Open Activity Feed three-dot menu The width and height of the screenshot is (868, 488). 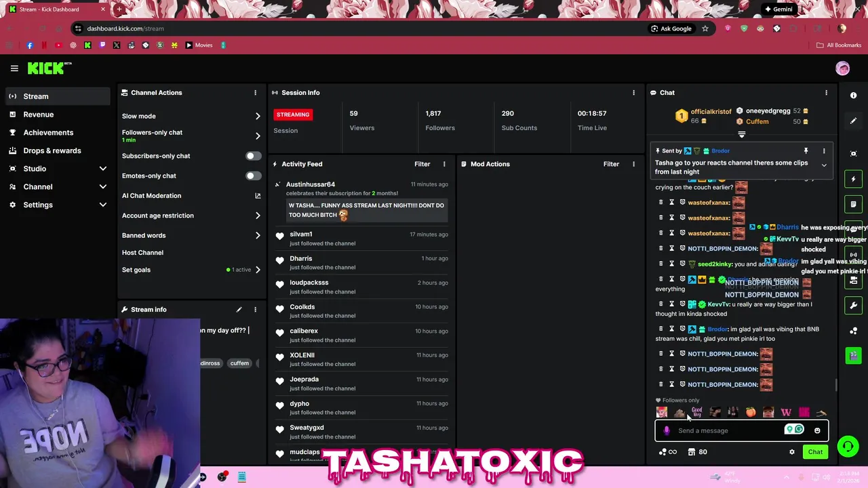(444, 164)
